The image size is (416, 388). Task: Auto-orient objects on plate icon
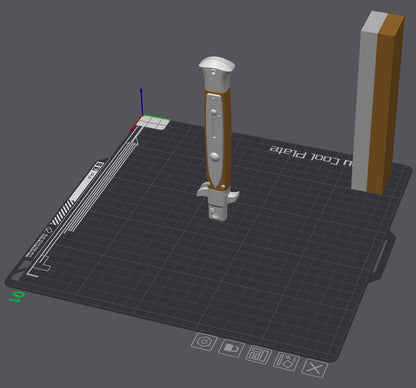click(286, 362)
